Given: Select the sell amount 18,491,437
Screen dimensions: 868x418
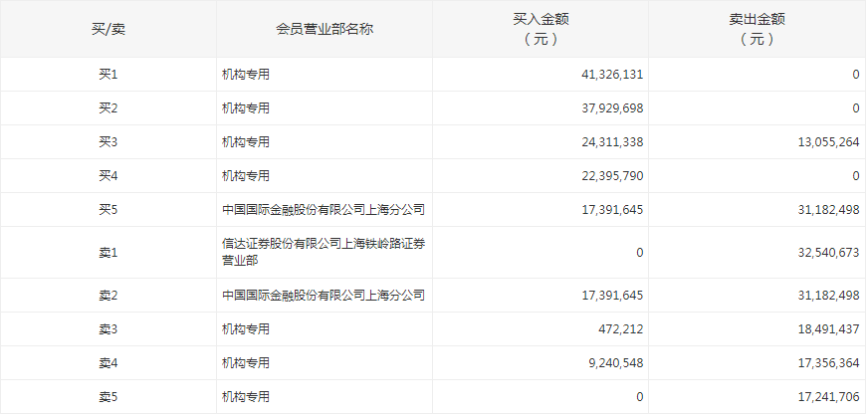Looking at the screenshot, I should [x=822, y=329].
